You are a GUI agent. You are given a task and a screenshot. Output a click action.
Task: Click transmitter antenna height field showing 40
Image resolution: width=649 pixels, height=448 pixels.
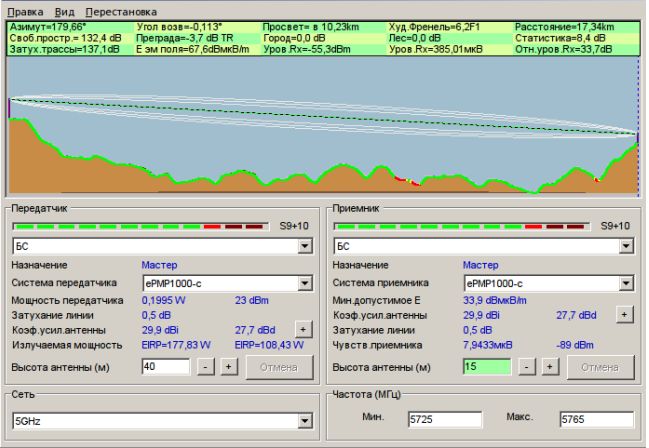[x=165, y=367]
